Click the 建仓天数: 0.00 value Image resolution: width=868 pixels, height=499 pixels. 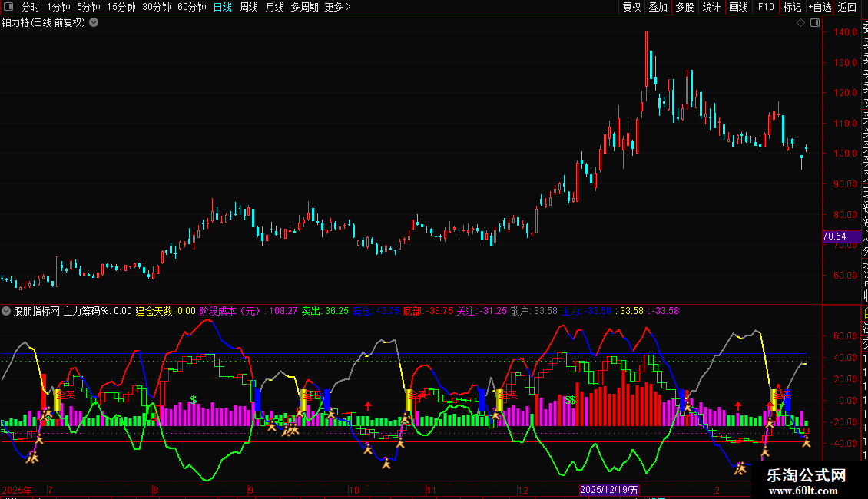tap(165, 311)
